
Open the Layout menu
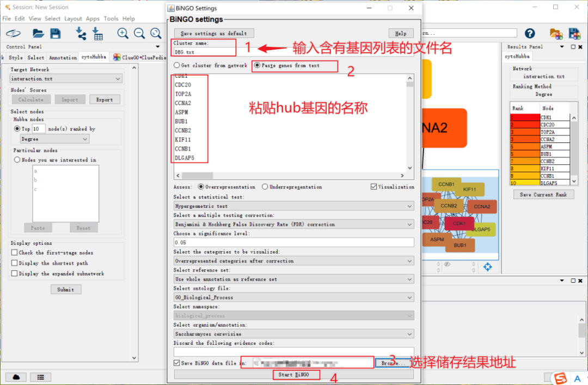coord(73,18)
